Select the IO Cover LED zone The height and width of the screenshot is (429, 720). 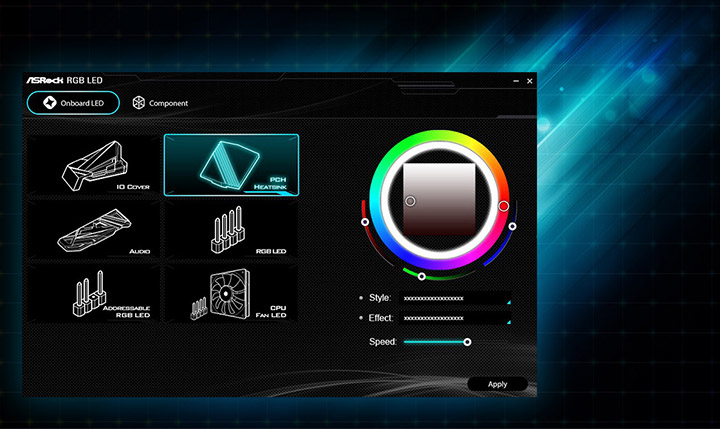pos(93,165)
